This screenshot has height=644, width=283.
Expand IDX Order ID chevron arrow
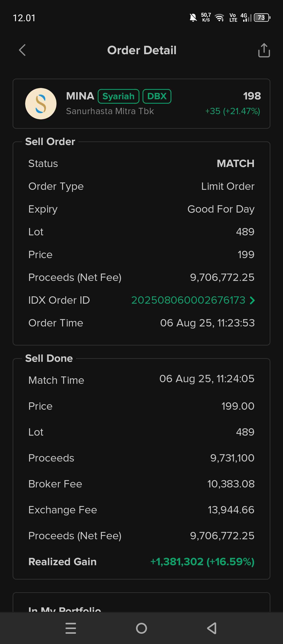click(x=252, y=300)
